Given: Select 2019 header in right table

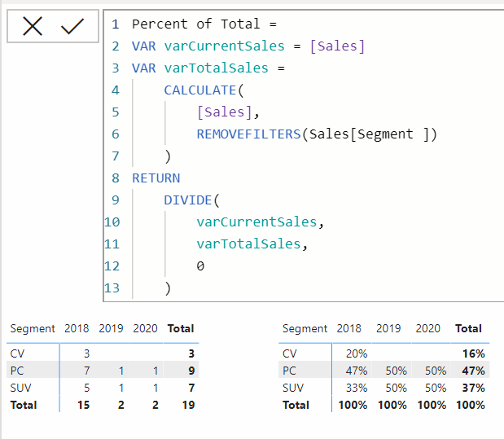Looking at the screenshot, I should (x=388, y=328).
